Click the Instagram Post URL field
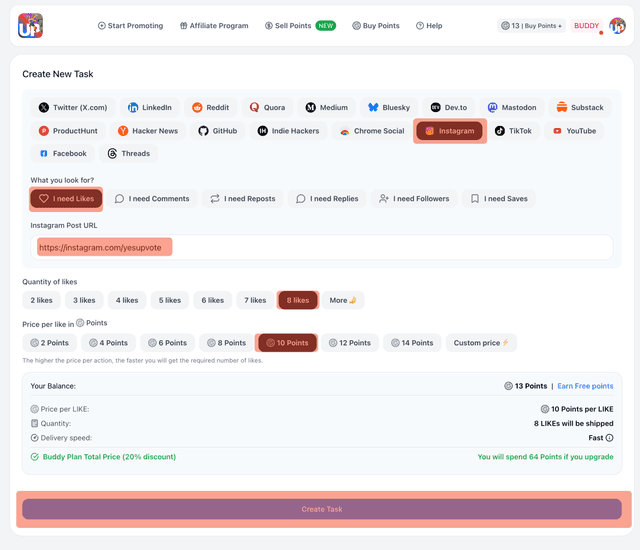This screenshot has width=640, height=550. click(x=321, y=247)
